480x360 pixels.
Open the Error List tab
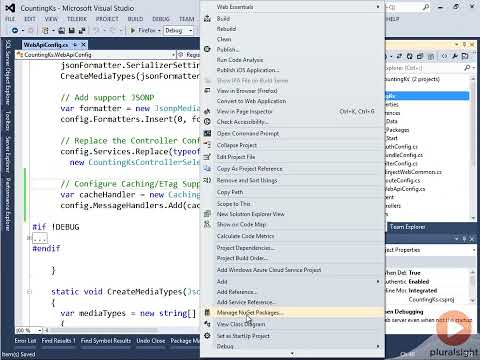(25, 341)
